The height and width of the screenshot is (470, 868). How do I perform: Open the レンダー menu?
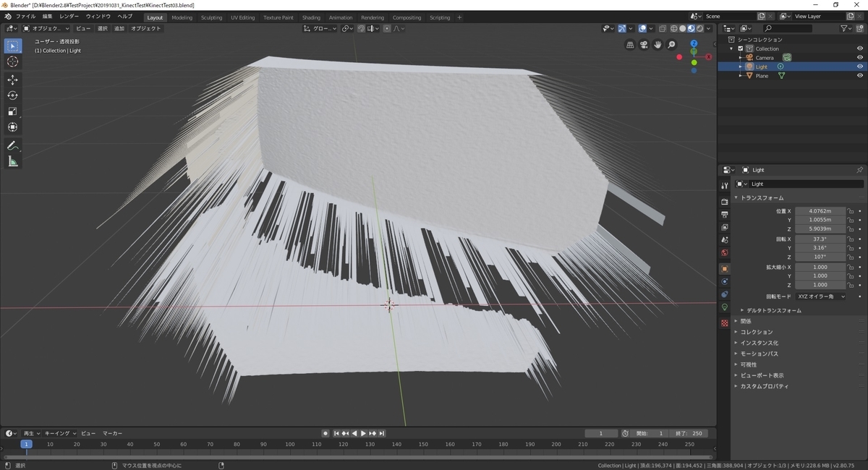69,17
